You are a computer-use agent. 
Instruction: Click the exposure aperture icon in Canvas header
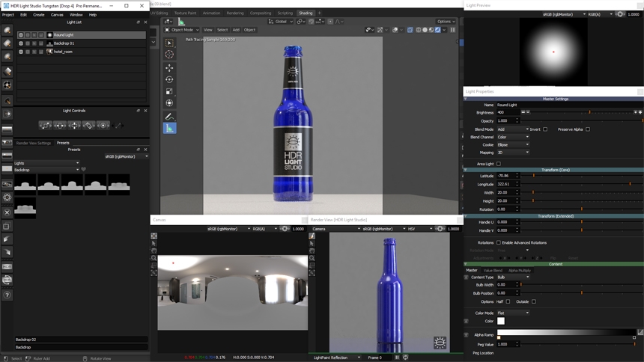285,229
